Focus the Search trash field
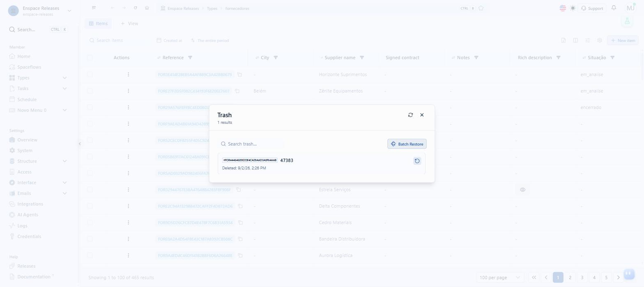 pyautogui.click(x=251, y=144)
